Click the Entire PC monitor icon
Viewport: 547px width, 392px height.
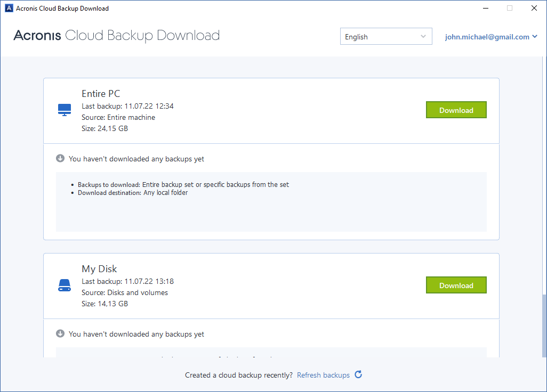point(65,110)
